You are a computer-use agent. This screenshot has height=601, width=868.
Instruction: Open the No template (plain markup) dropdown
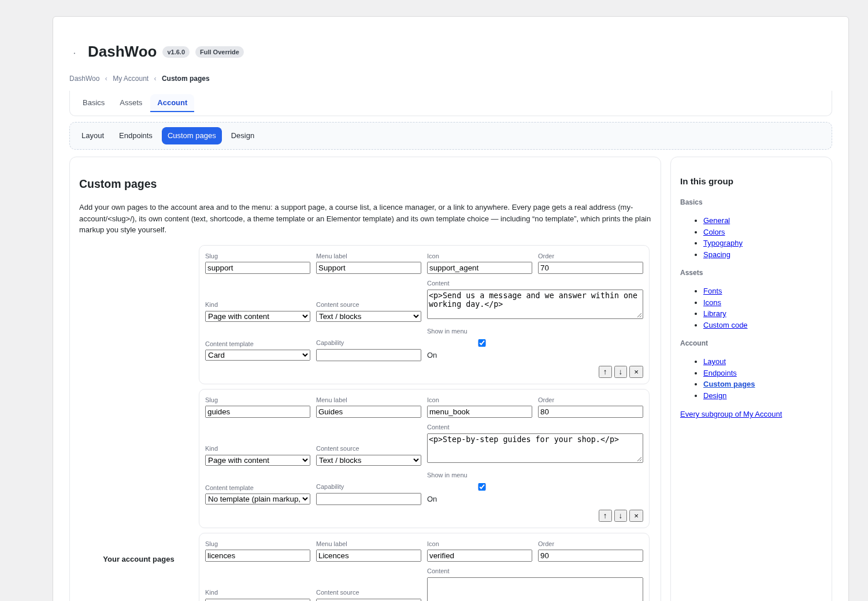(x=258, y=499)
